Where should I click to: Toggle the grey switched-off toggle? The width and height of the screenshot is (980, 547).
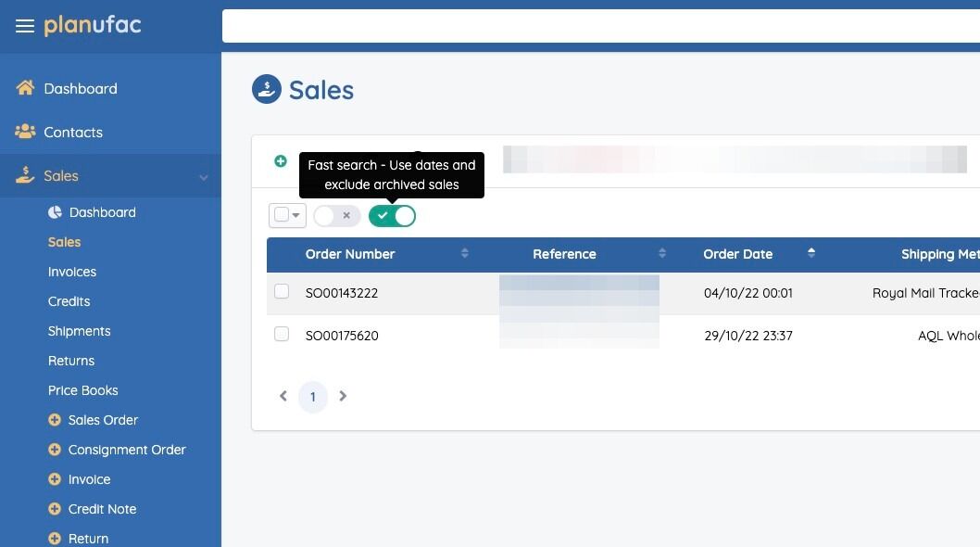[x=337, y=216]
